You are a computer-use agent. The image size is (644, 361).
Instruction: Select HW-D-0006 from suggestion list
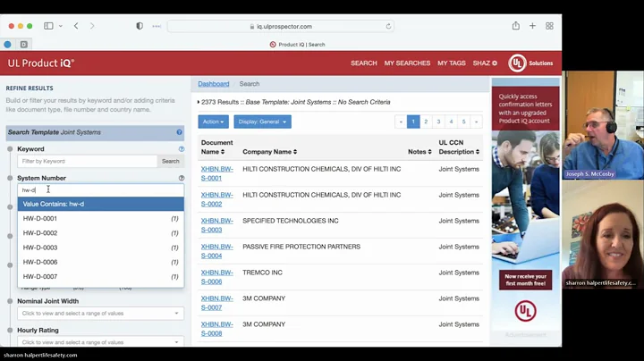point(100,262)
